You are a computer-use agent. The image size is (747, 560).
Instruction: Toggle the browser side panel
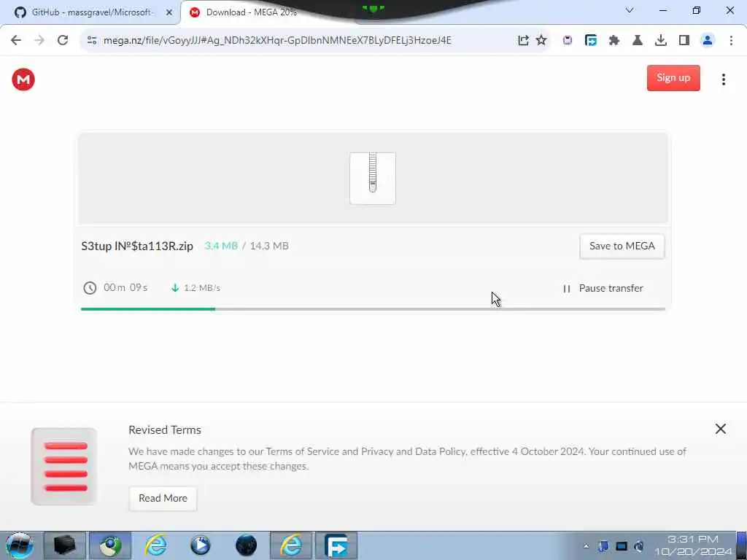click(684, 41)
